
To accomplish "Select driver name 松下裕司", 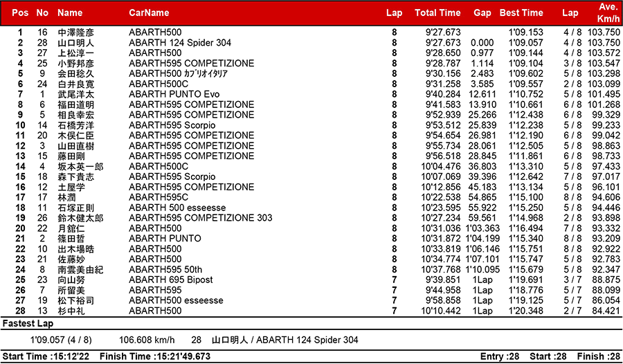I will click(x=75, y=301).
